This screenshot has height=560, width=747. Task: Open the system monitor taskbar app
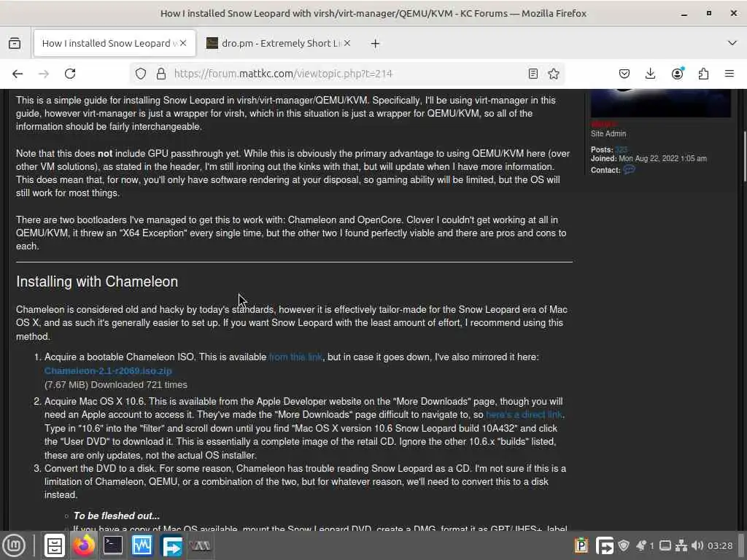click(x=142, y=545)
